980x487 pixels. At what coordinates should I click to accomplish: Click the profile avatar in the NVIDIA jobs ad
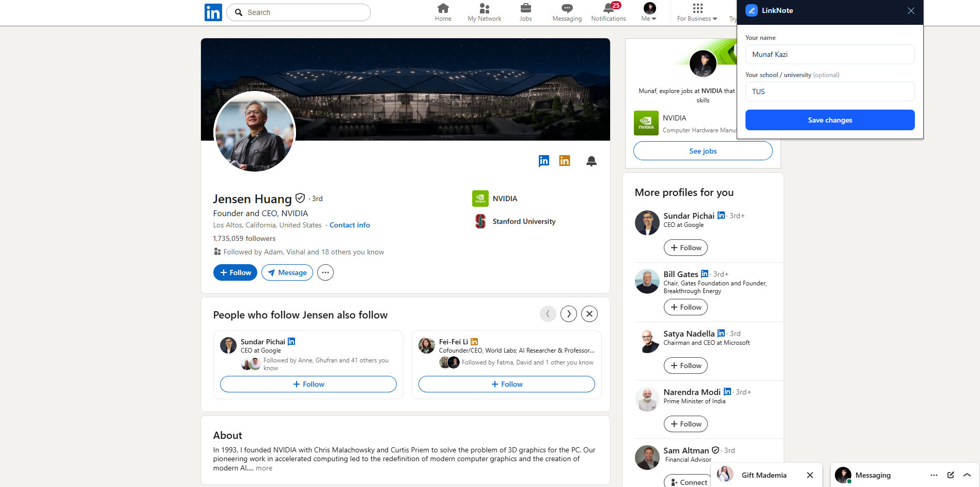click(703, 64)
